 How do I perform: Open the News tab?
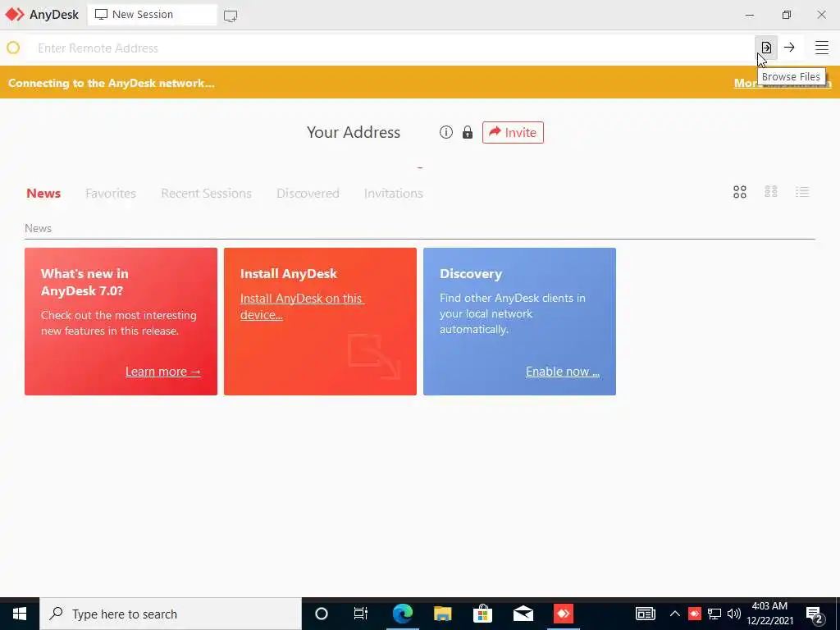point(43,194)
